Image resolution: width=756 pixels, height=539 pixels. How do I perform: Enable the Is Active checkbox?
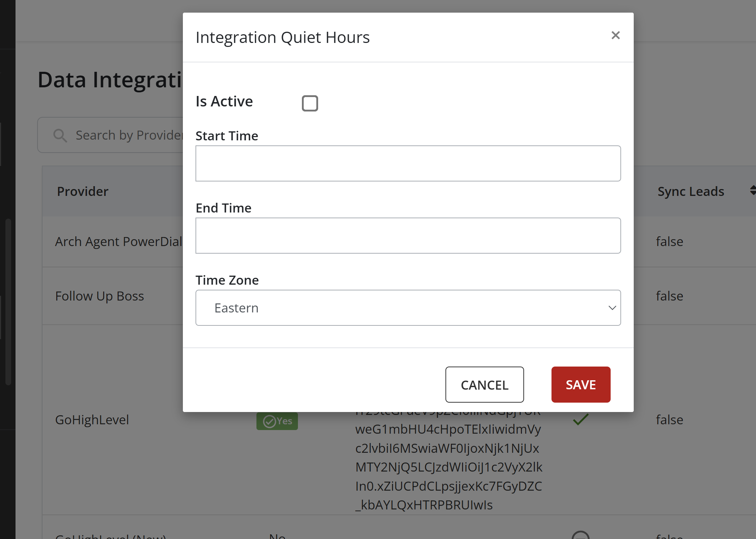[310, 103]
